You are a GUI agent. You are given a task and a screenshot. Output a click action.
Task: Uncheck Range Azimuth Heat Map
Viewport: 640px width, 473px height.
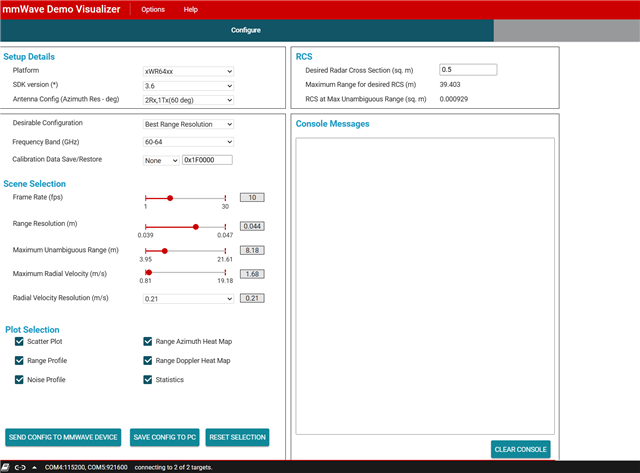click(x=148, y=342)
